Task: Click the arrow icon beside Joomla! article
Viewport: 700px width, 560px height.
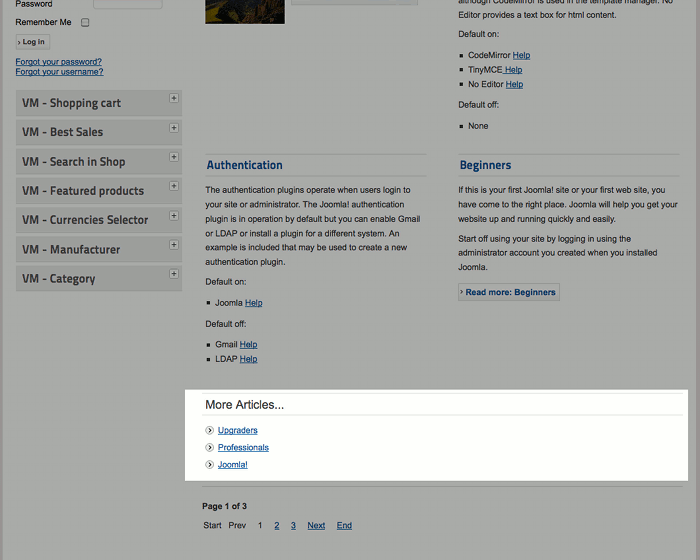Action: (209, 465)
